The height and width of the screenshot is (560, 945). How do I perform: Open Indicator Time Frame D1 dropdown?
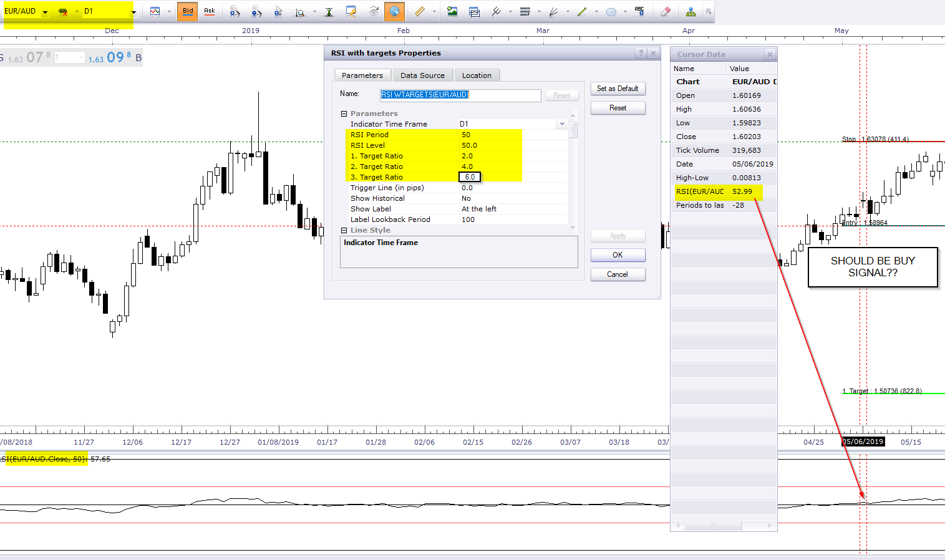(x=562, y=124)
